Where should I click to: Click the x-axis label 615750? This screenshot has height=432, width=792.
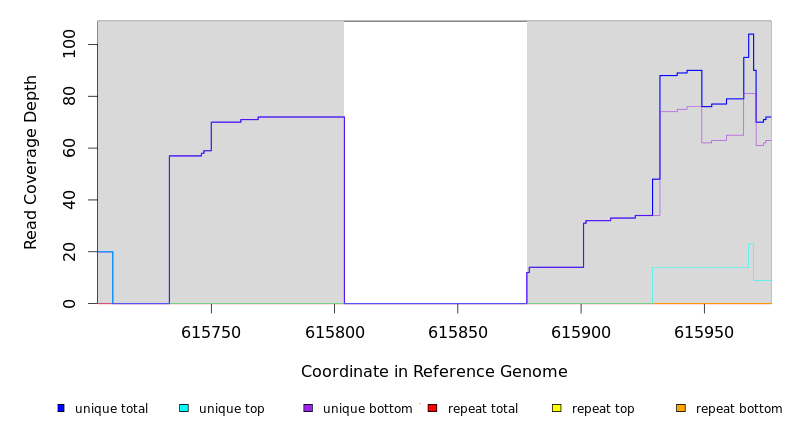click(x=211, y=331)
